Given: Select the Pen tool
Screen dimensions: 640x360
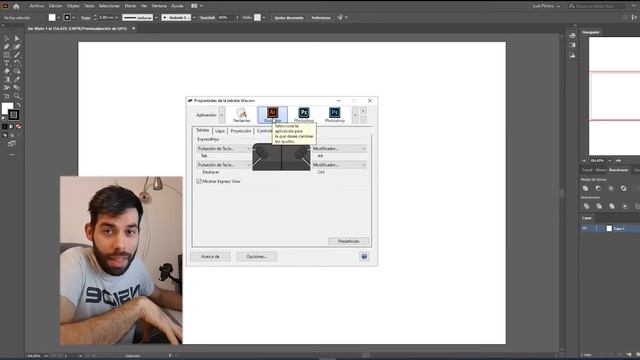Looking at the screenshot, I should click(7, 47).
